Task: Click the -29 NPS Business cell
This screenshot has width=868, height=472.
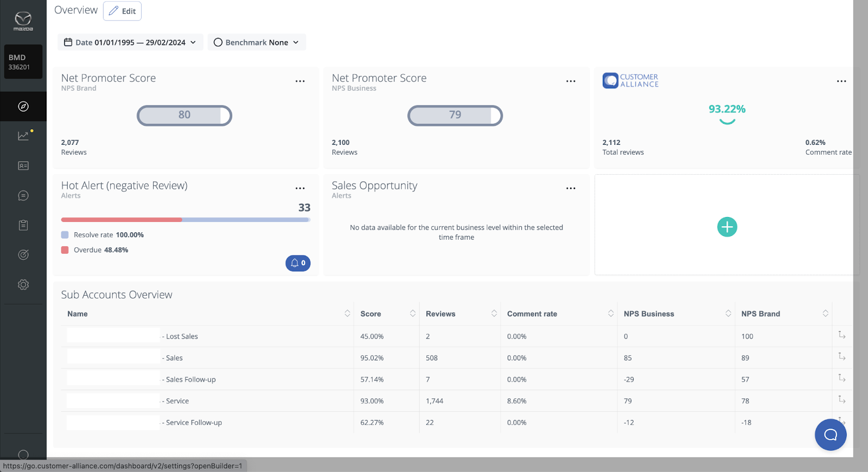Action: pos(629,380)
